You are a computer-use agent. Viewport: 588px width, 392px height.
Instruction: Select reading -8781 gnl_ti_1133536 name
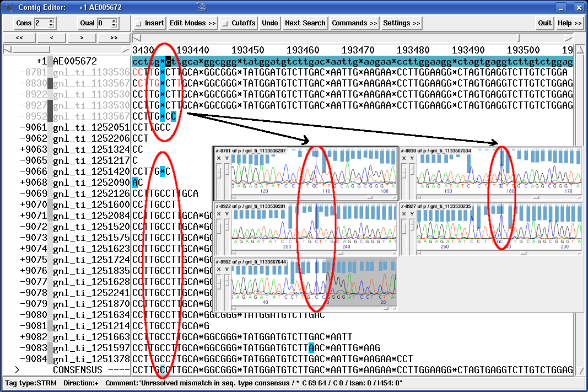91,72
